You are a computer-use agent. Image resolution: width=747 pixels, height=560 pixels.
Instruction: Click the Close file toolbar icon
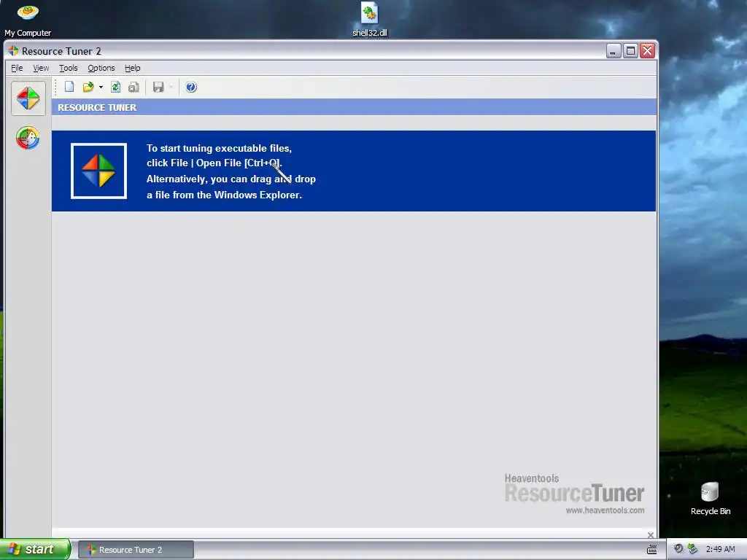pos(134,87)
